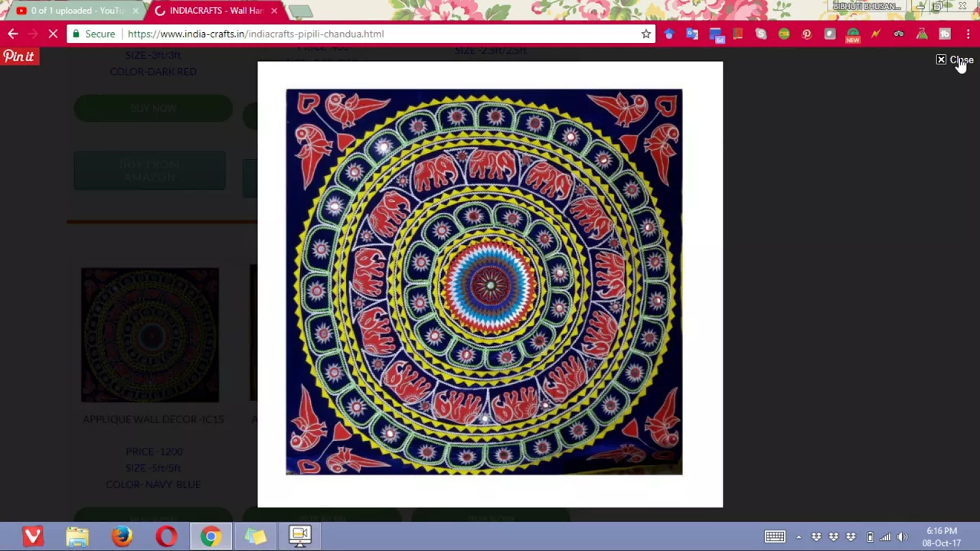The width and height of the screenshot is (980, 551).
Task: Close the image lightbox with the Close button
Action: [955, 60]
